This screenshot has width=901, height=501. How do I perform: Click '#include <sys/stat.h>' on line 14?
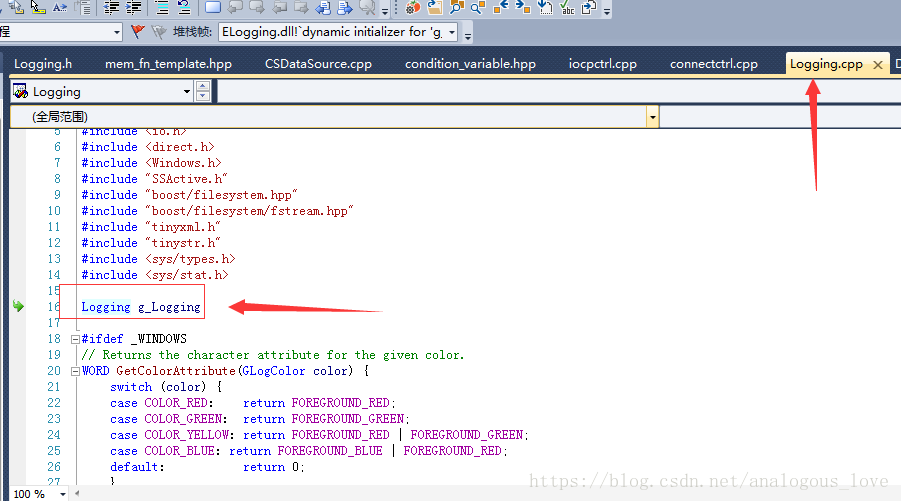click(x=155, y=275)
